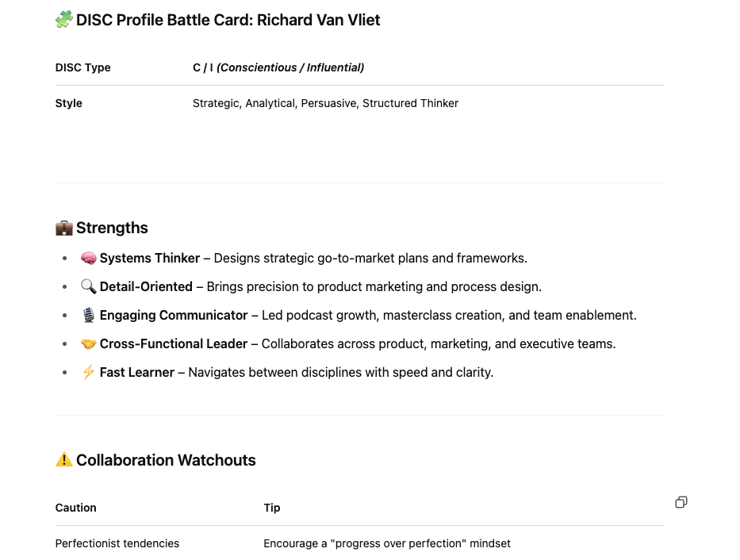This screenshot has height=560, width=740.
Task: Click the Collaboration Watchouts heading text
Action: pos(166,460)
